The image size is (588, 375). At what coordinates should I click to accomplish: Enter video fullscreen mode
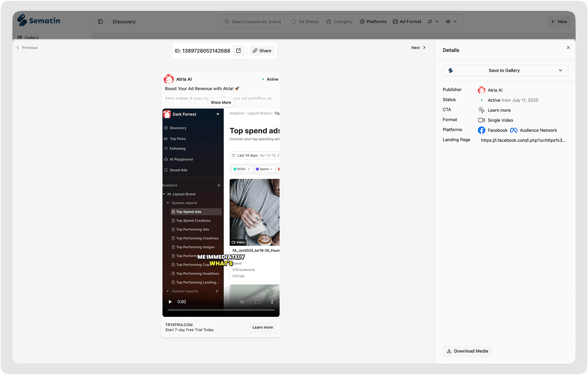(257, 302)
